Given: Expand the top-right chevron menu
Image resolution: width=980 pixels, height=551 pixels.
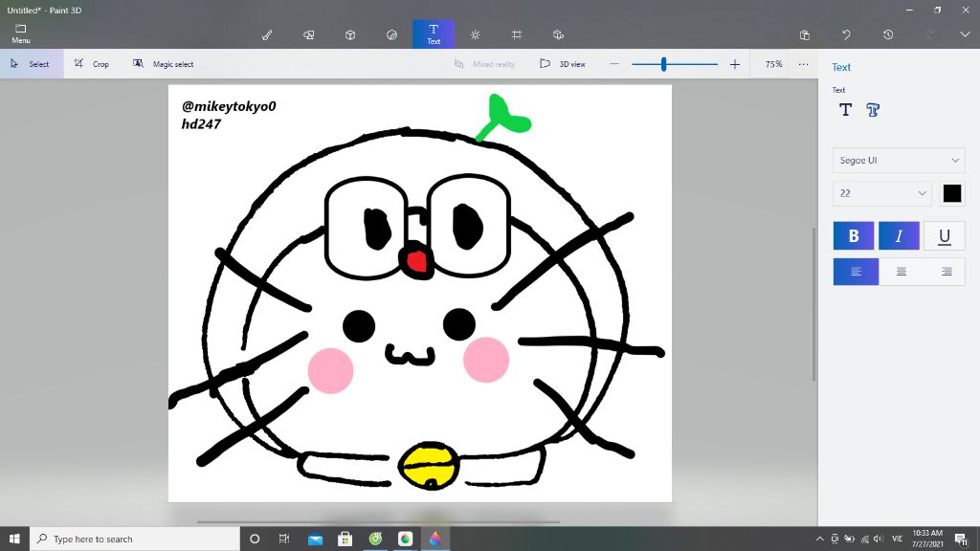Looking at the screenshot, I should pos(965,34).
